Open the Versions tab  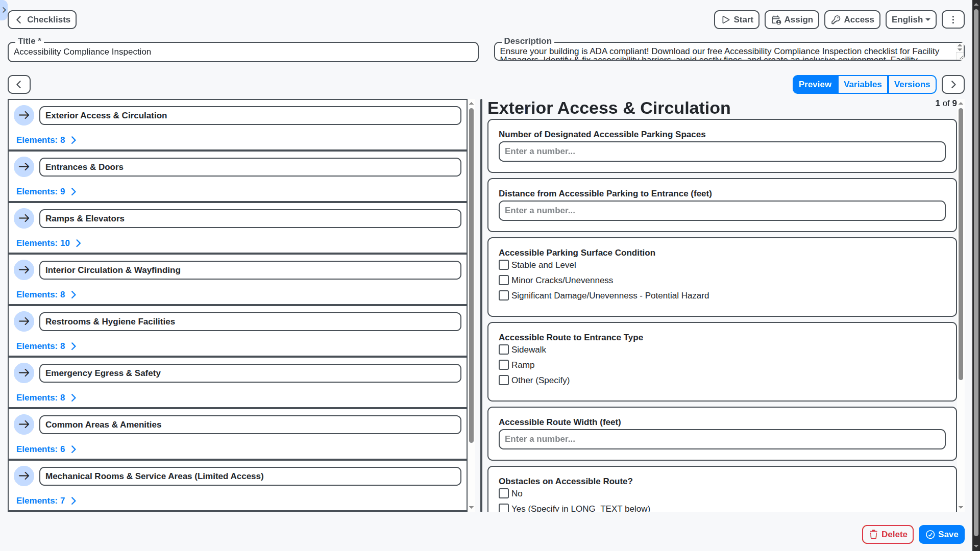912,84
